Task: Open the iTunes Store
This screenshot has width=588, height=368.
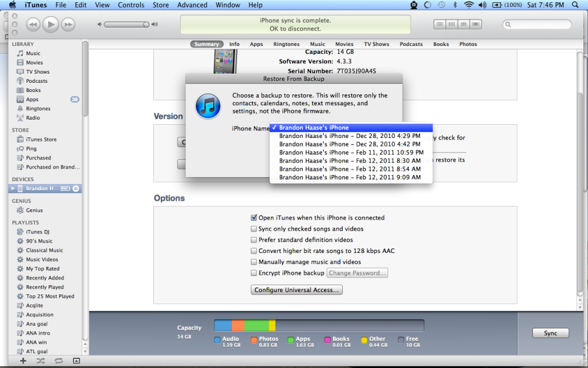Action: [x=41, y=139]
